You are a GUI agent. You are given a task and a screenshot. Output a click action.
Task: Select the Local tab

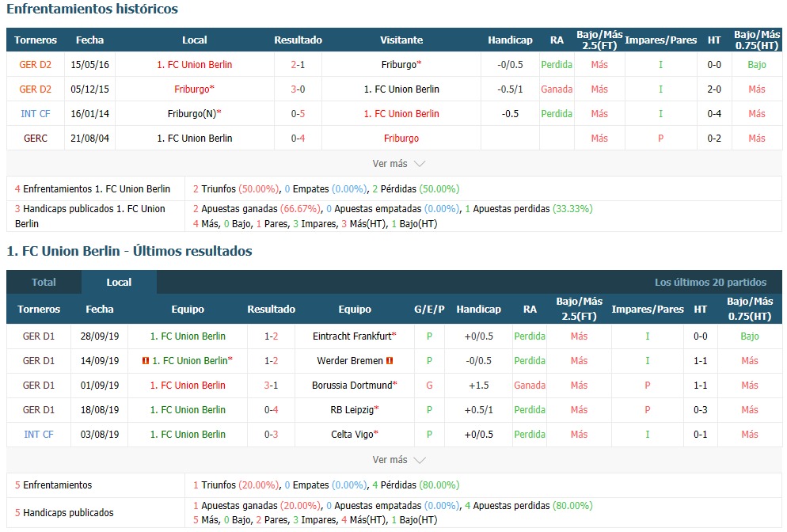click(x=119, y=282)
